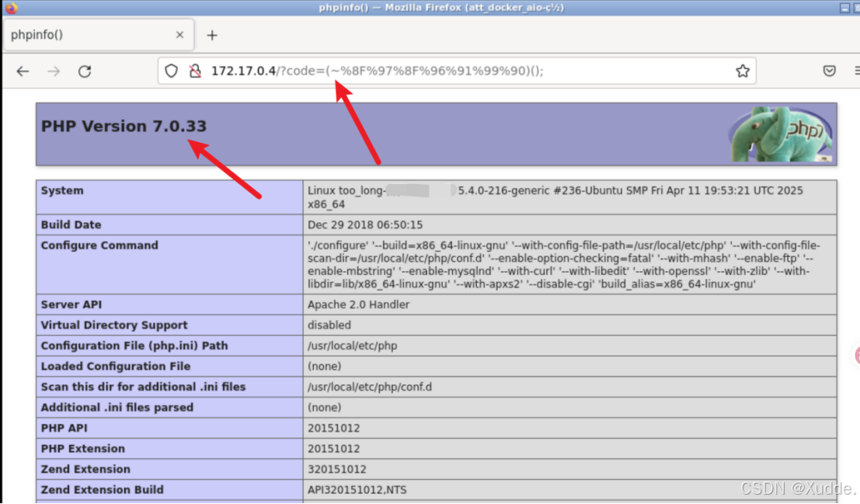
Task: Click the forward navigation arrow
Action: (53, 71)
